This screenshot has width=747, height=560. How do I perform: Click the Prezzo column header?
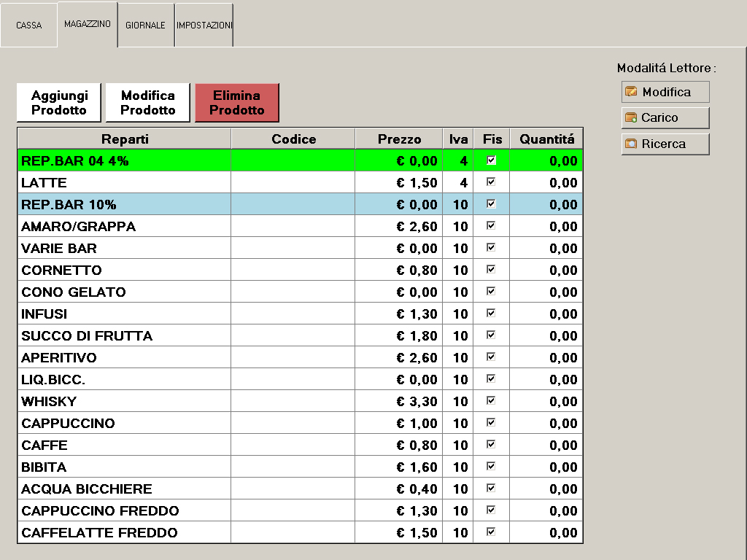399,139
